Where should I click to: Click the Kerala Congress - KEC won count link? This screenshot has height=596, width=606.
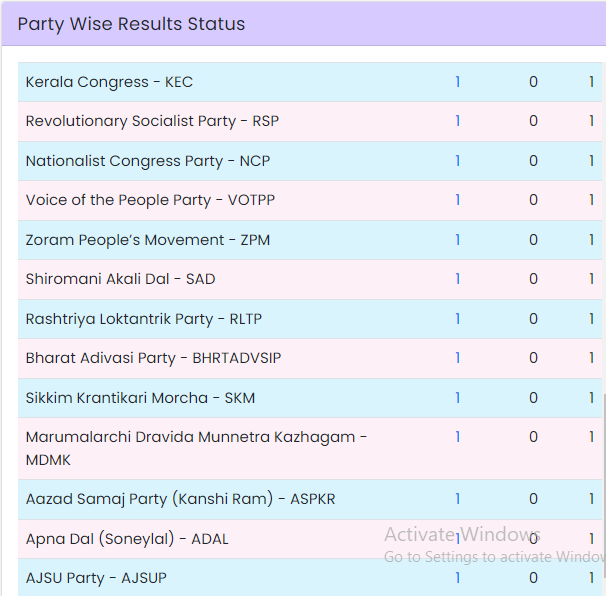(x=458, y=82)
